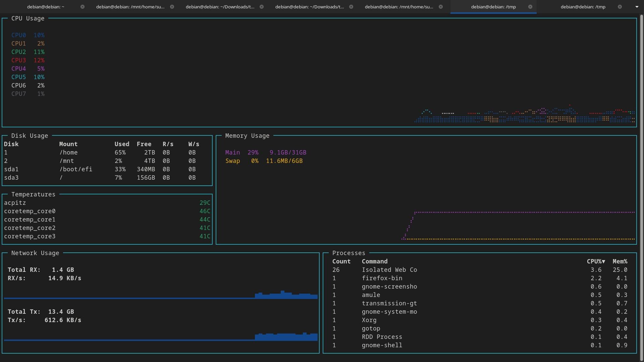644x362 pixels.
Task: Click the Command column header
Action: pos(374,261)
